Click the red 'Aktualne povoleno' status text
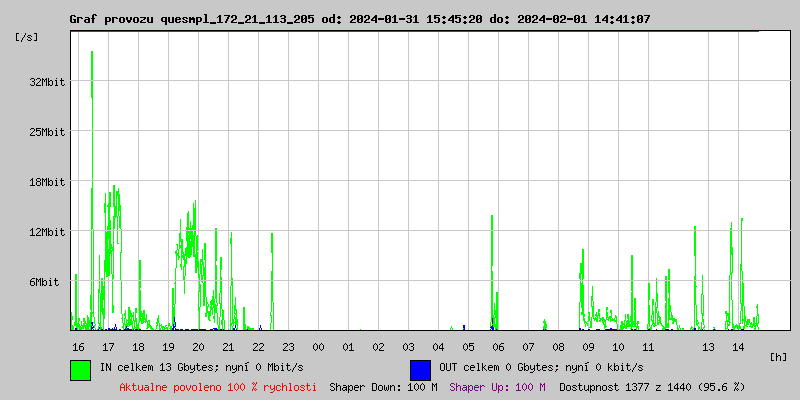This screenshot has height=400, width=800. pos(218,387)
